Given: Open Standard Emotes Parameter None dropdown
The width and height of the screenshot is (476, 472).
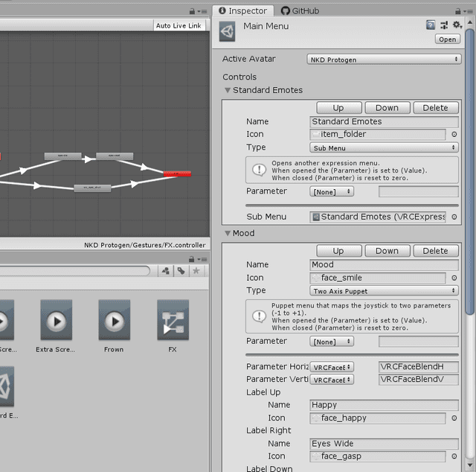Looking at the screenshot, I should 332,192.
